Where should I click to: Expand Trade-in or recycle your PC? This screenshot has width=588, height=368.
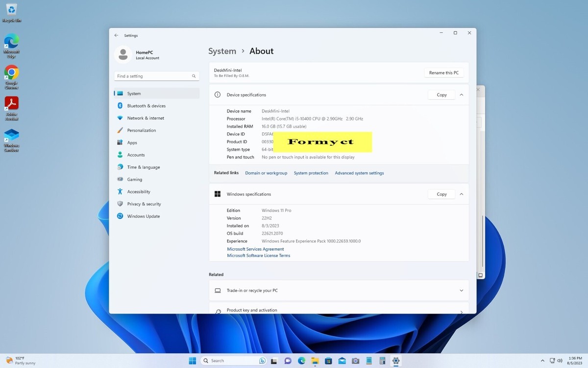coord(461,290)
